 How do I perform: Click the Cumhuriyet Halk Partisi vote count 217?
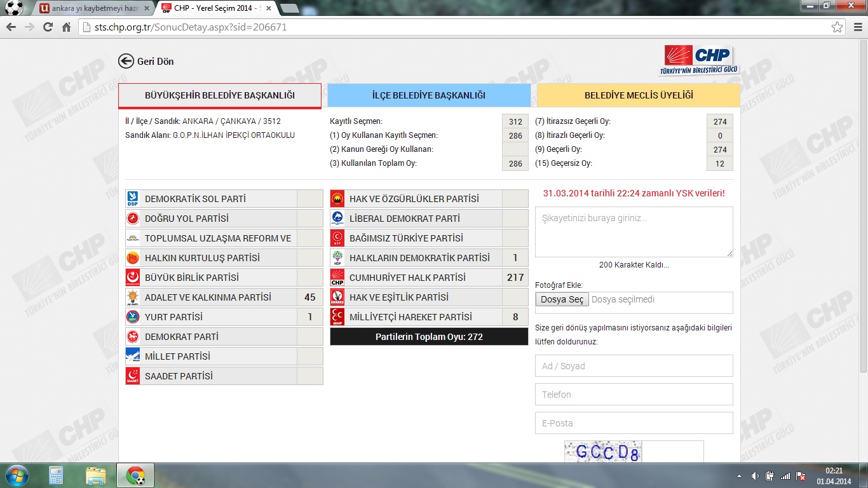click(x=515, y=278)
